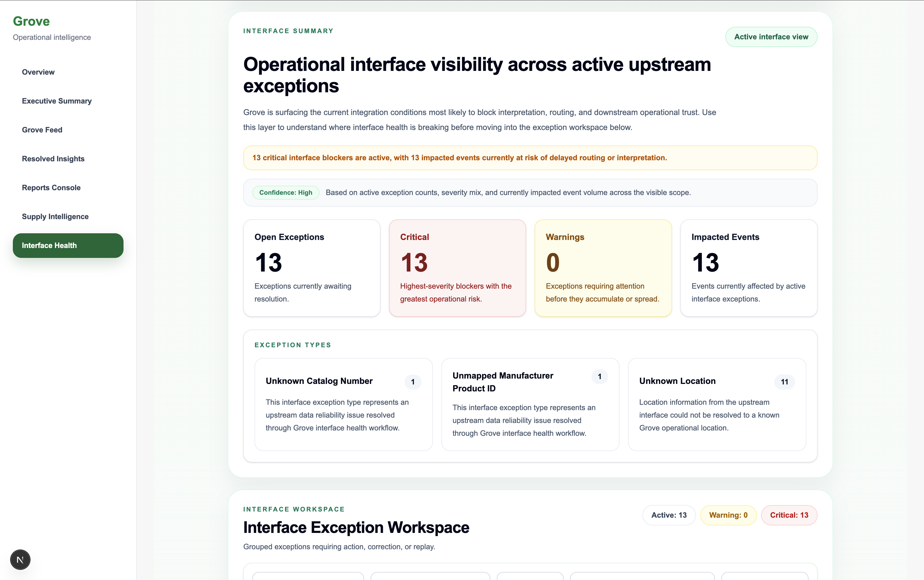Click the Unknown Location count badge 11
924x580 pixels.
click(x=784, y=382)
